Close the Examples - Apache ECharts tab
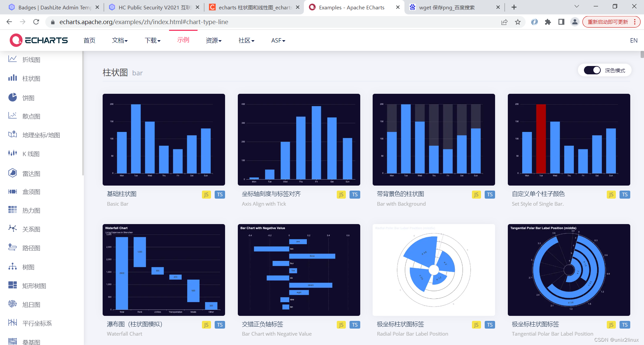Image resolution: width=644 pixels, height=345 pixels. (398, 7)
